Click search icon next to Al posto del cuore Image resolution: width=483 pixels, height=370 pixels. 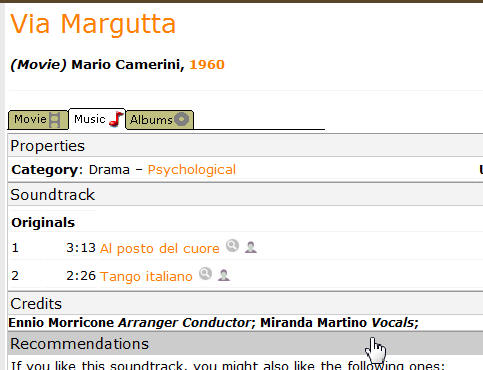point(232,246)
